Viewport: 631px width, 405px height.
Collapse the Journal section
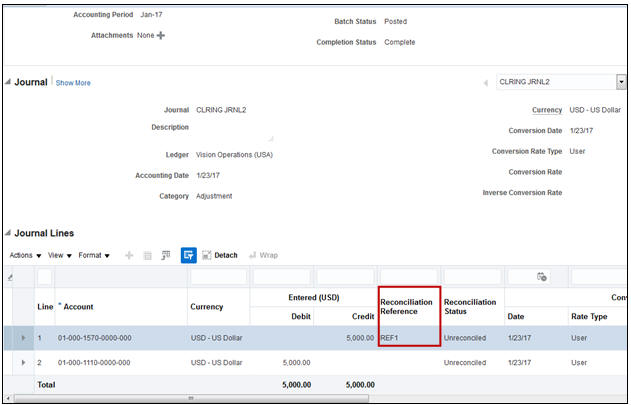pyautogui.click(x=8, y=82)
